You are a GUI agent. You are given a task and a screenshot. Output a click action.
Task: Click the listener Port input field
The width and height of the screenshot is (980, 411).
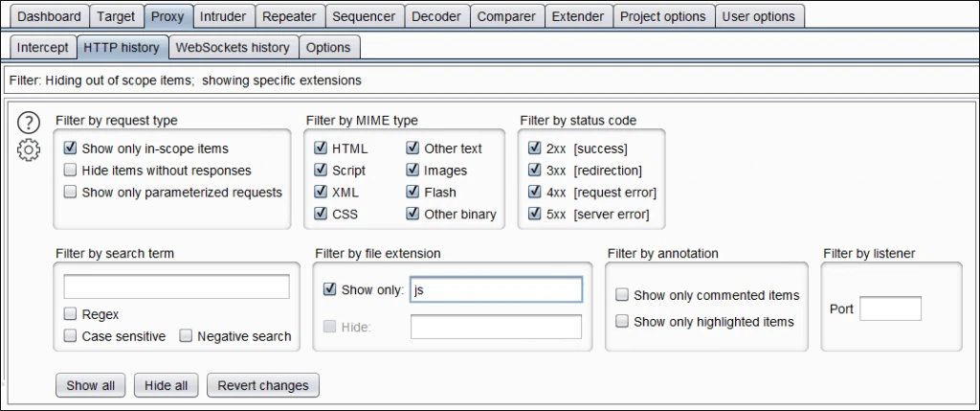click(890, 308)
